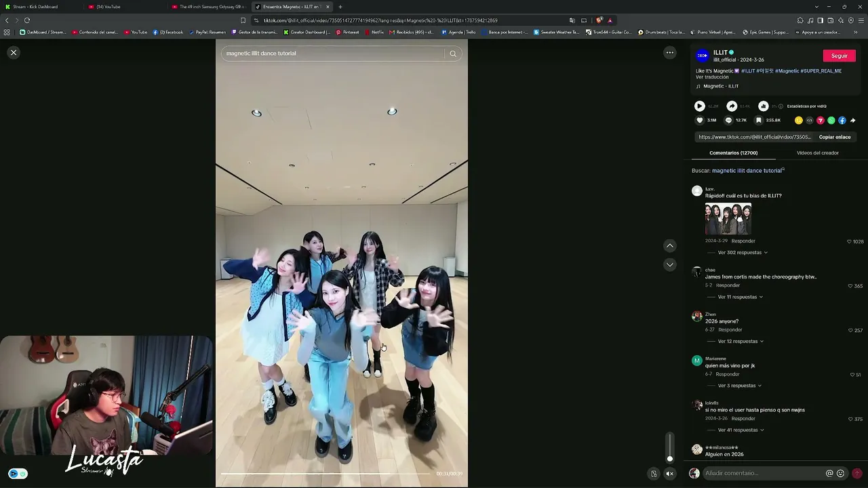The height and width of the screenshot is (488, 868).
Task: Expand Ver 11 respuestas replies
Action: pos(741,297)
